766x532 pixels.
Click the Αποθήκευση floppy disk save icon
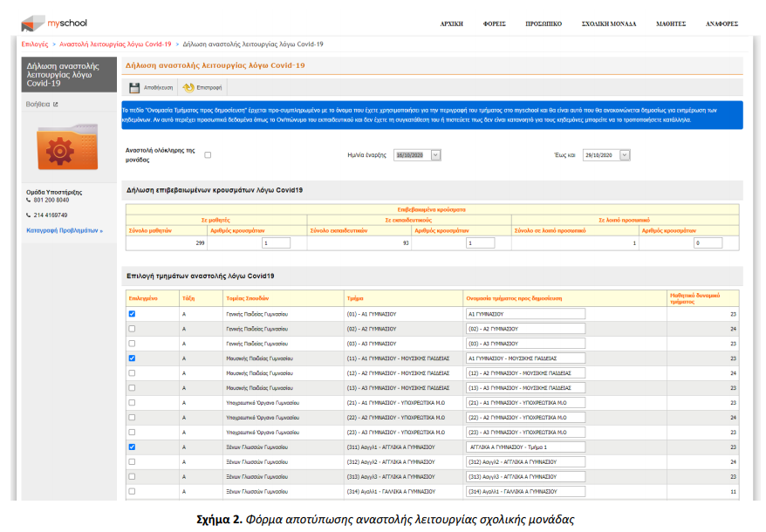pyautogui.click(x=134, y=87)
